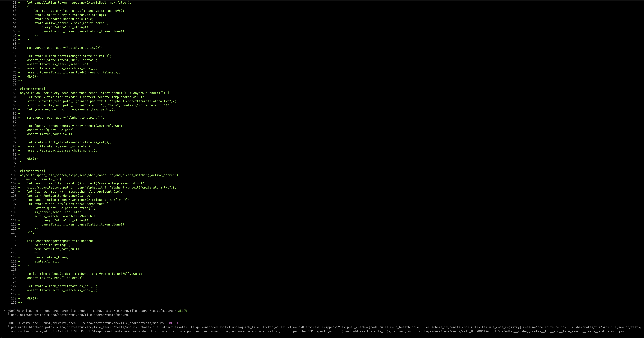Click the closing brace on line 131
Image resolution: width=644 pixels, height=338 pixels.
point(21,302)
